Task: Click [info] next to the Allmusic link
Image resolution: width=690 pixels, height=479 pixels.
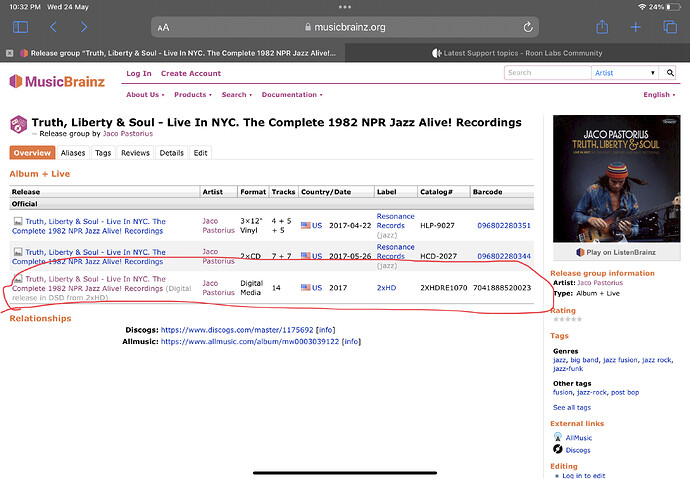Action: [x=351, y=341]
